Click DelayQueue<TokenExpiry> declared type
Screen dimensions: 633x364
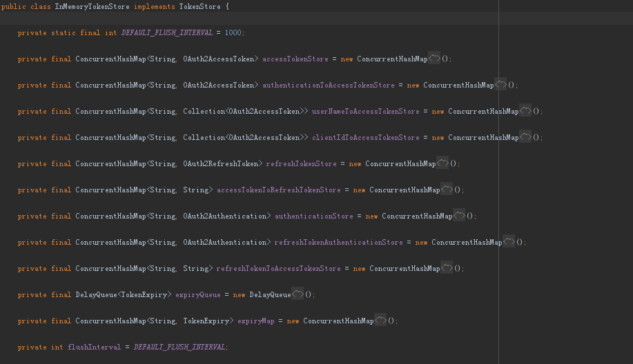[x=124, y=294]
